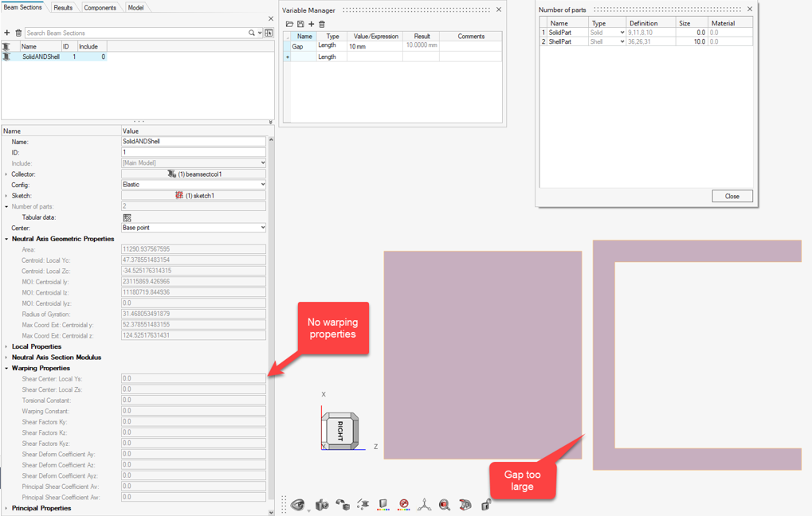The image size is (812, 516).
Task: Delete variable with Variable Manager trash icon
Action: pos(322,24)
